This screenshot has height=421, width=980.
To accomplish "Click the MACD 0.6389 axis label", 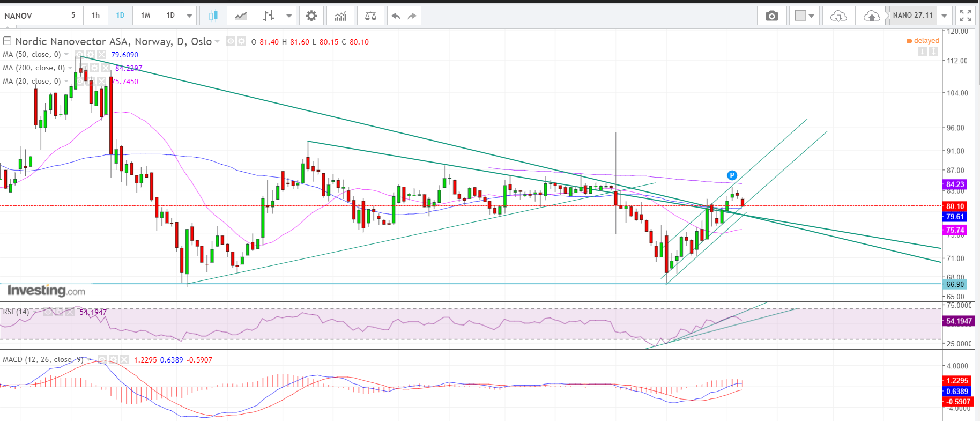I will pos(957,391).
